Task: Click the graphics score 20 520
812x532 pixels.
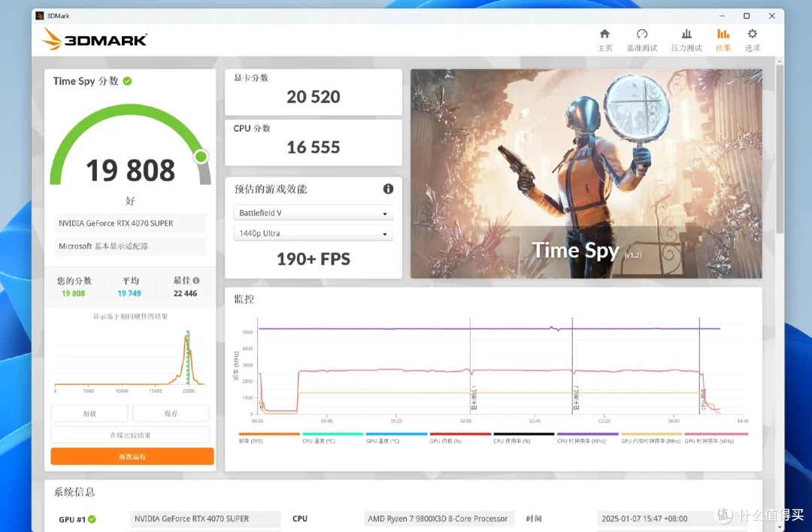Action: coord(314,97)
